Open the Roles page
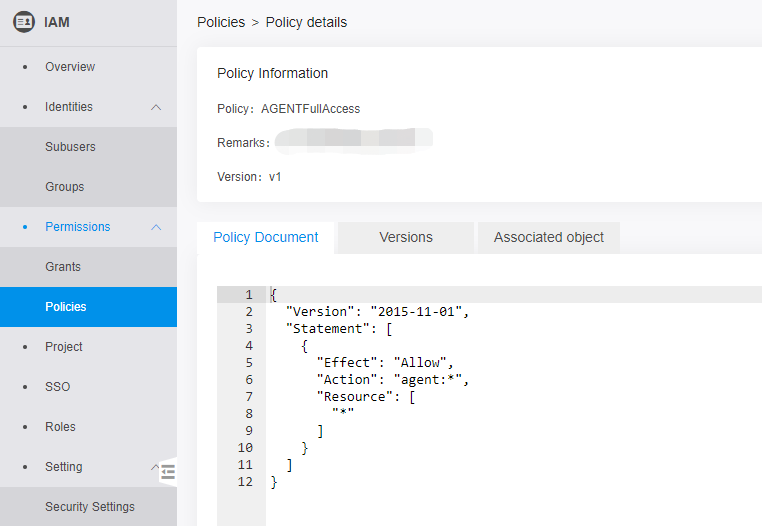Viewport: 762px width, 526px height. pyautogui.click(x=60, y=427)
